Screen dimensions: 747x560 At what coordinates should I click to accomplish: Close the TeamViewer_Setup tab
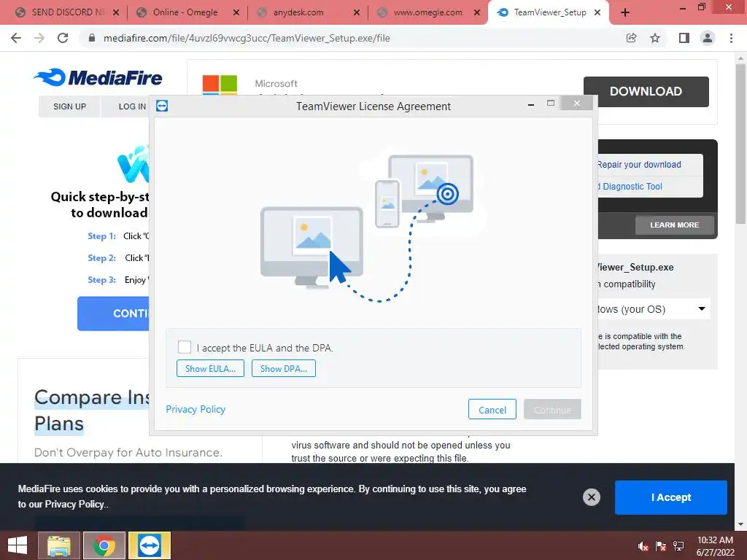[597, 13]
